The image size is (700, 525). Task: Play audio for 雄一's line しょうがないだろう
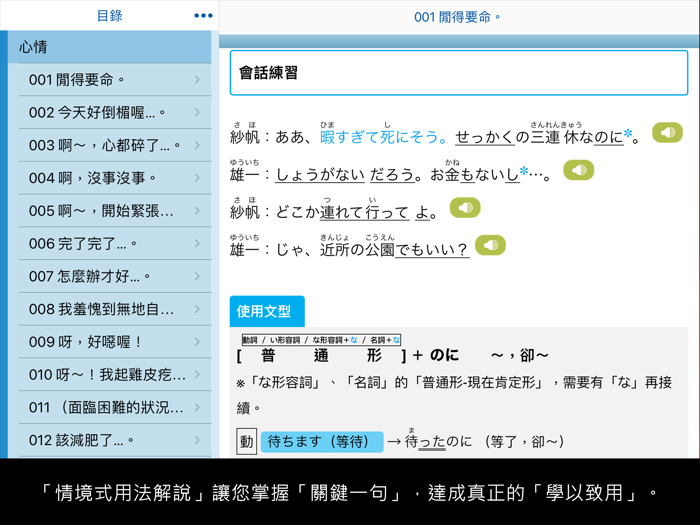[x=579, y=170]
